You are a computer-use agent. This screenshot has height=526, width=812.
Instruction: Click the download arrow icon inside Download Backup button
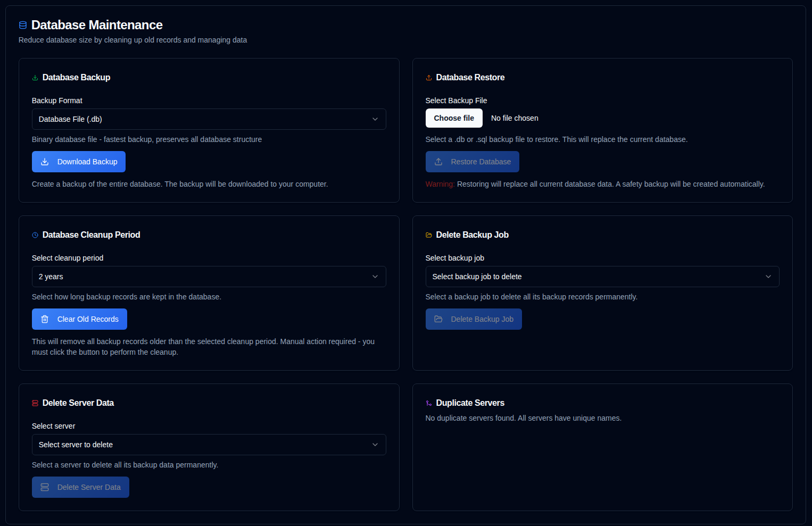point(45,162)
